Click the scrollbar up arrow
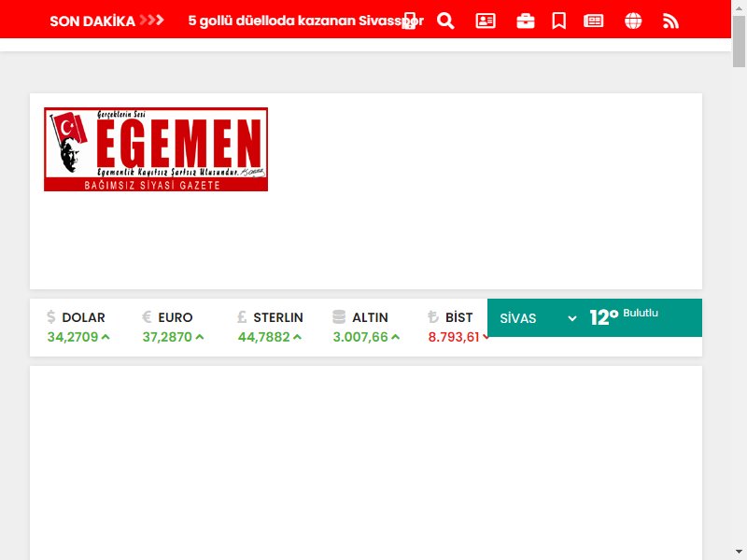This screenshot has height=560, width=747. click(x=739, y=7)
